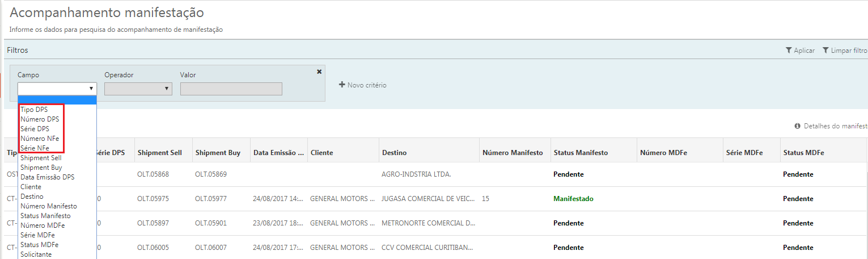
Task: Select Status Manifesto in dropdown list
Action: [46, 216]
